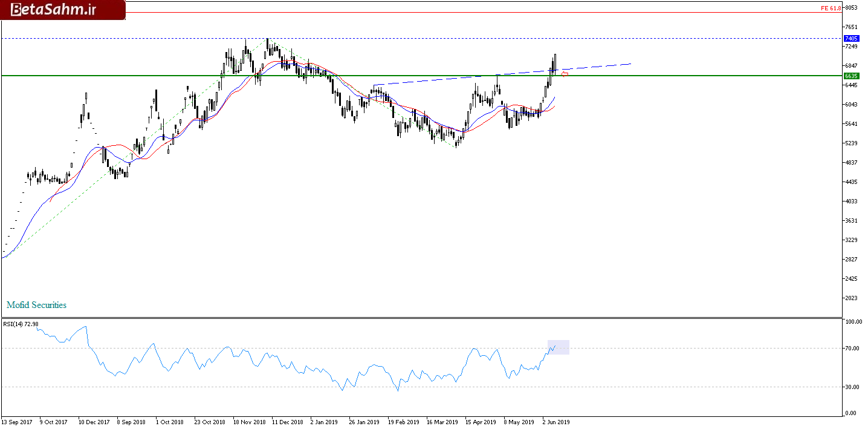
Task: Click the 4033 price axis label
Action: 852,201
